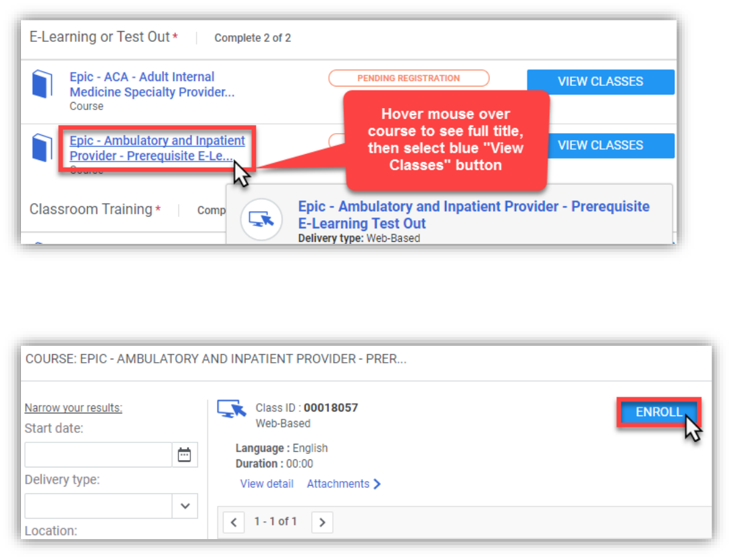Expand the chevron next to Attachments
The image size is (732, 560).
[x=377, y=484]
